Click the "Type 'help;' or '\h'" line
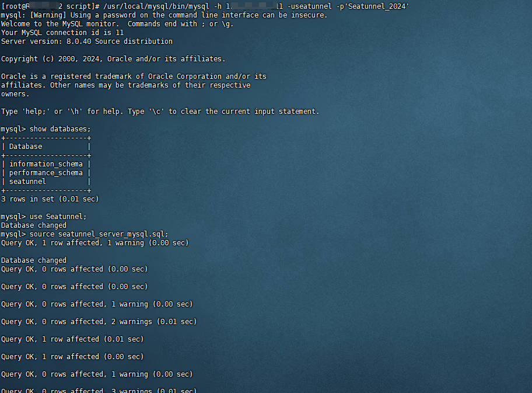This screenshot has height=393, width=532. tap(160, 112)
